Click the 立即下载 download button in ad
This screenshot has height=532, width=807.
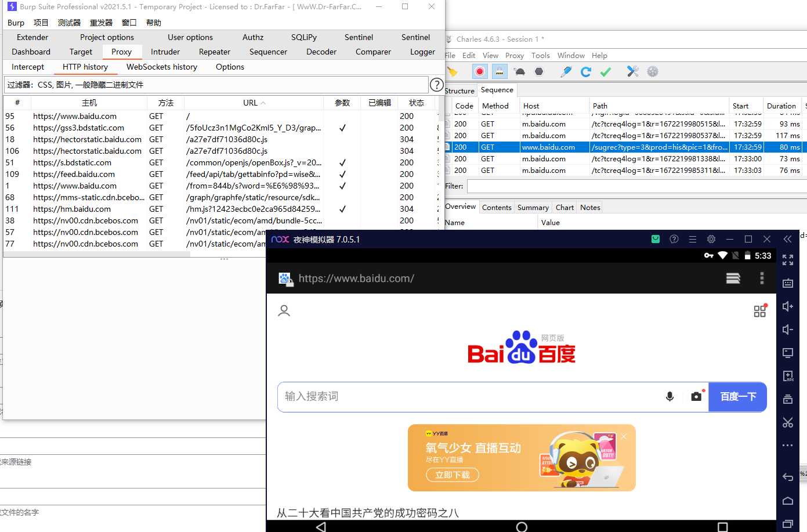pyautogui.click(x=453, y=475)
